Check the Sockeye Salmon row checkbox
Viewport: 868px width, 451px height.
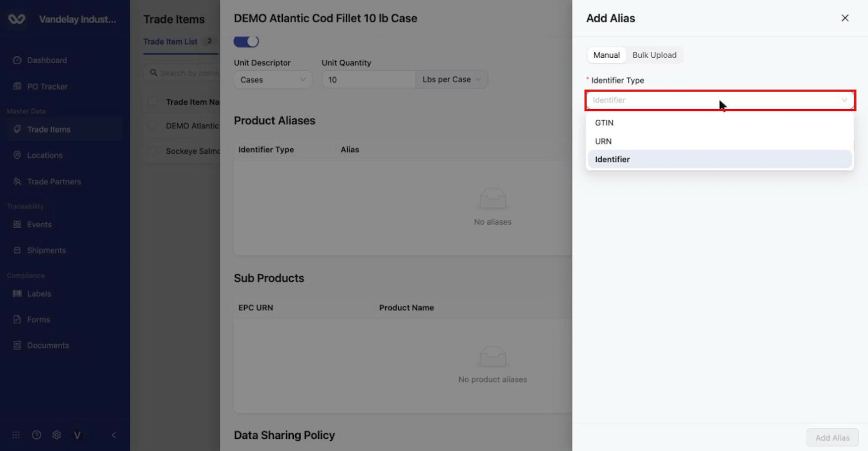pos(153,151)
